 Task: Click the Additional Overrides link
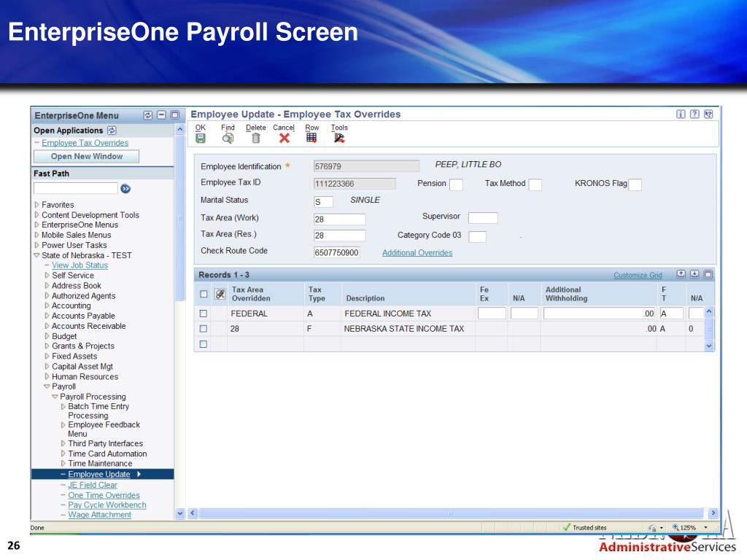point(417,253)
